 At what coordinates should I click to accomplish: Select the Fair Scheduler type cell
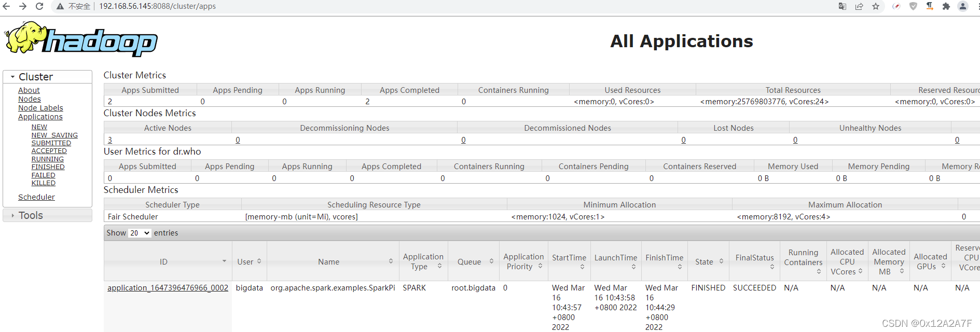[x=133, y=217]
